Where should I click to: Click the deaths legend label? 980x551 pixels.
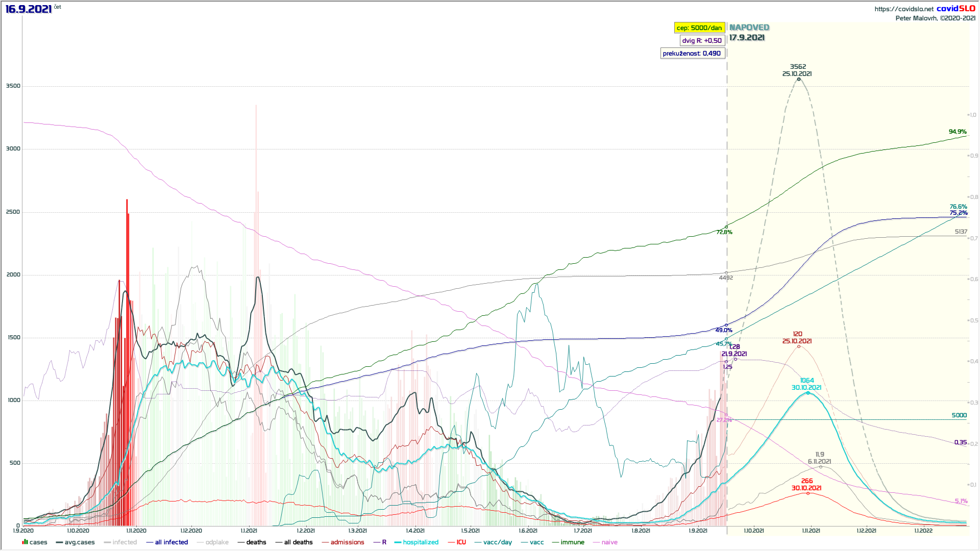[x=256, y=542]
